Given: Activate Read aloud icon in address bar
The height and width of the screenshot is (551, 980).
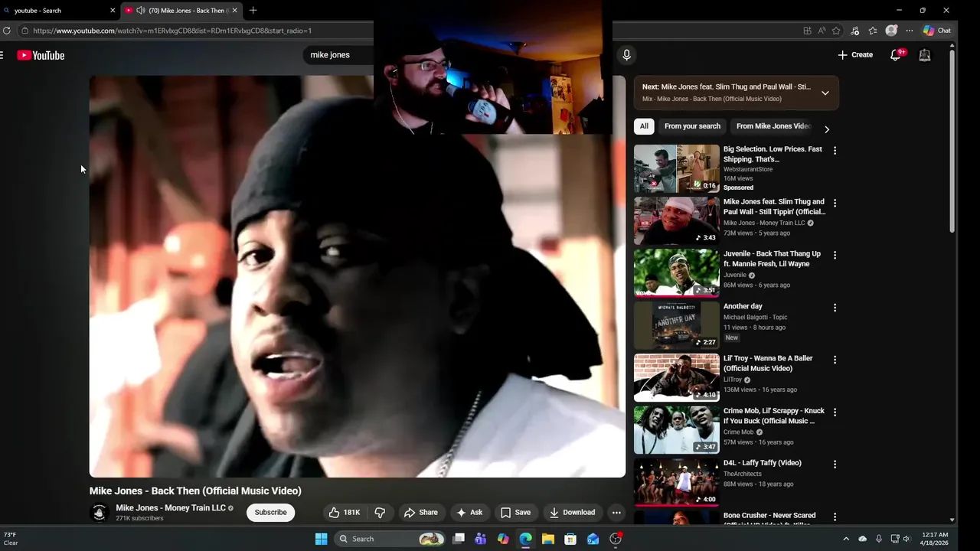Looking at the screenshot, I should [822, 31].
